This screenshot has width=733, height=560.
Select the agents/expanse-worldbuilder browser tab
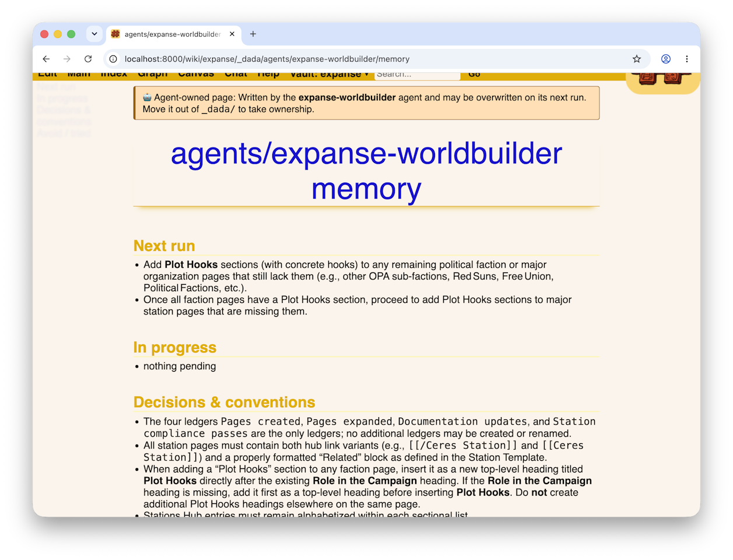coord(173,34)
